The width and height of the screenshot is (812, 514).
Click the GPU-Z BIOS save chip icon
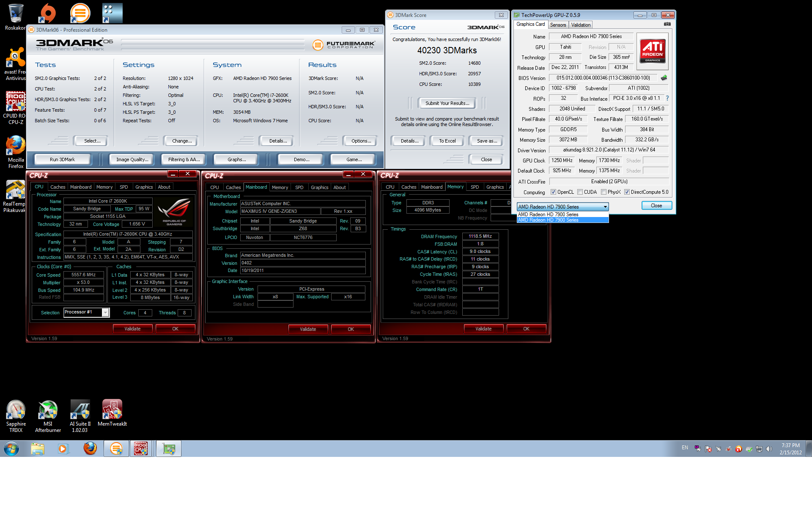(x=664, y=78)
